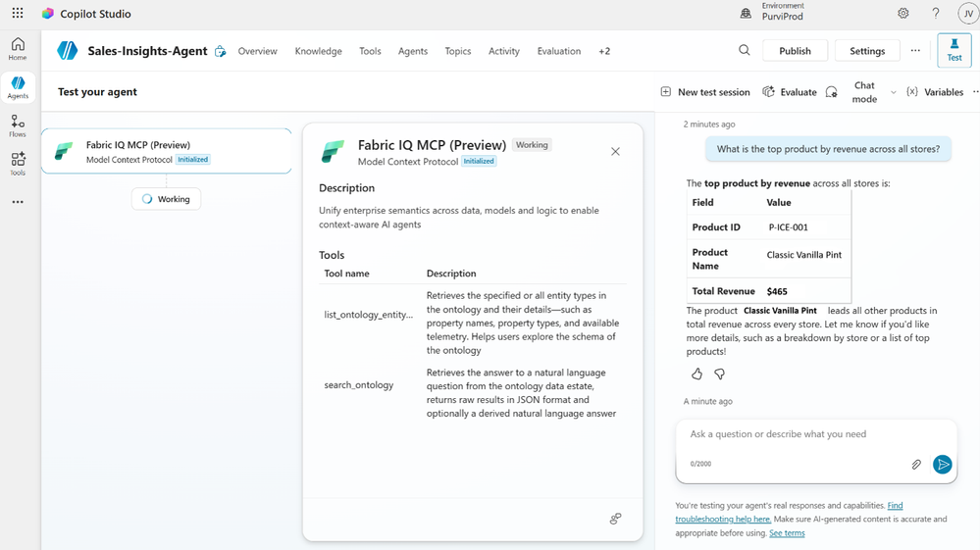Select the Fabric IQ MCP card

[x=166, y=151]
